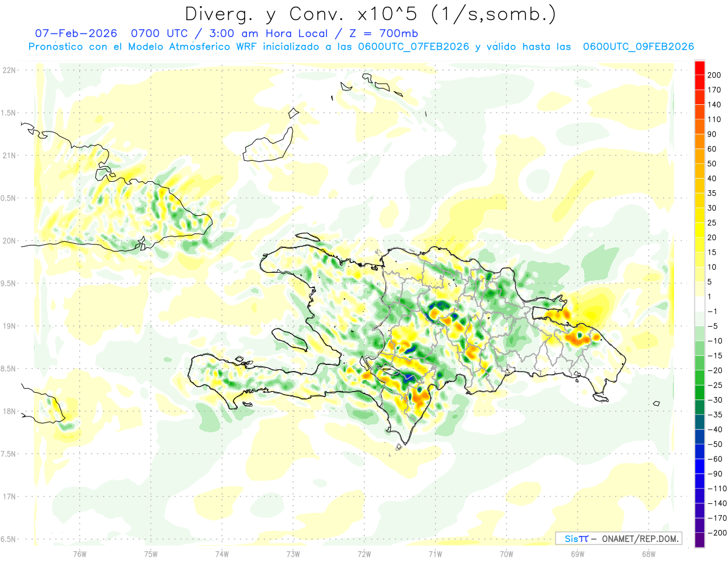Click the '-25' color bar value
728x562 pixels.
tap(714, 386)
